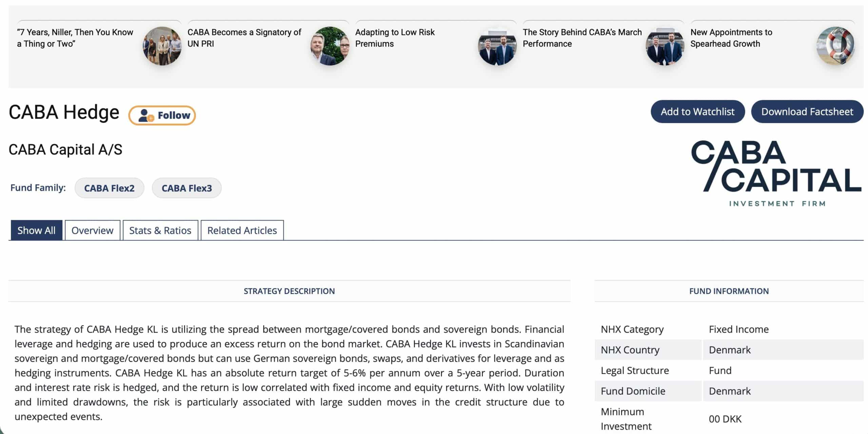Open the CABA Flex2 fund family link
This screenshot has width=868, height=434.
click(109, 188)
